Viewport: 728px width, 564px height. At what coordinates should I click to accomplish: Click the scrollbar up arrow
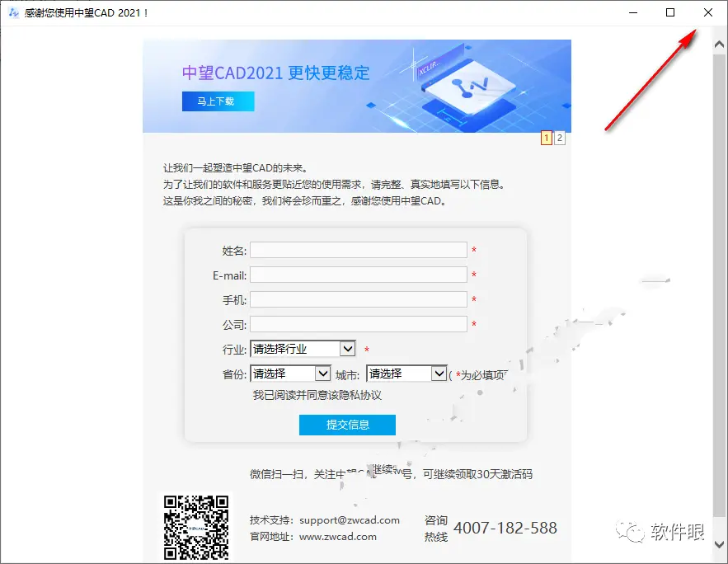tap(719, 45)
